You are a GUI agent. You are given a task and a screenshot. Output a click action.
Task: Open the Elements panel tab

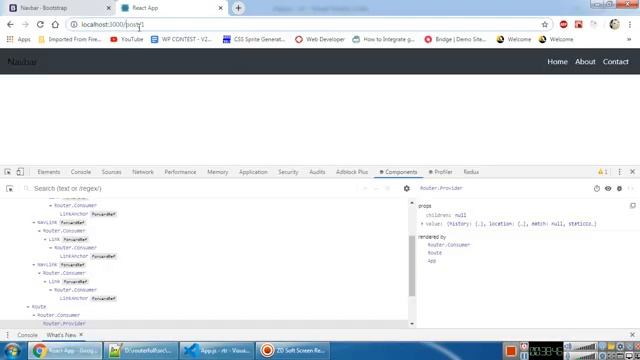click(x=49, y=172)
